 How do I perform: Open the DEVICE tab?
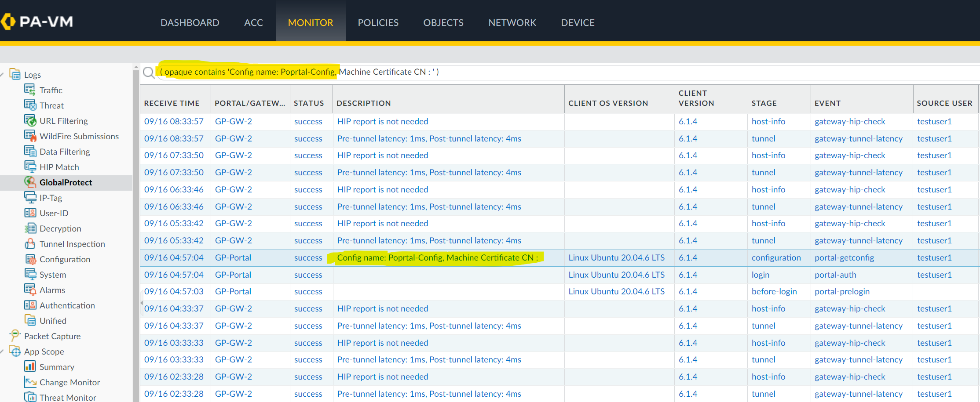coord(578,22)
